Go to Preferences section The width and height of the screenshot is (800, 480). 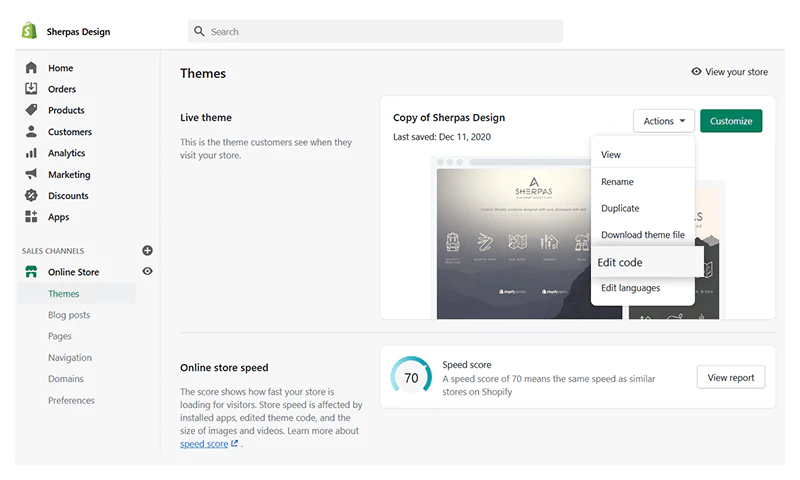[71, 400]
